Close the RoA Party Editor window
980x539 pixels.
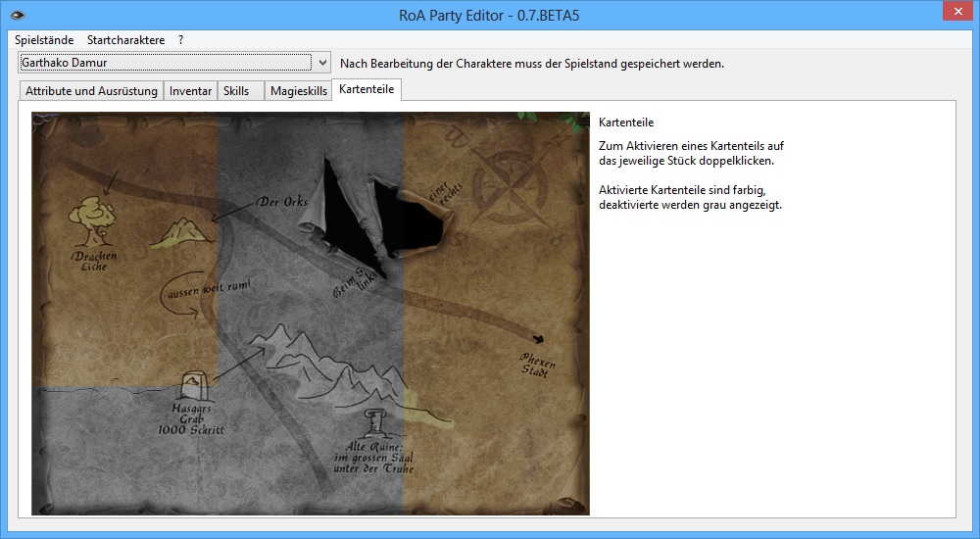(x=958, y=12)
